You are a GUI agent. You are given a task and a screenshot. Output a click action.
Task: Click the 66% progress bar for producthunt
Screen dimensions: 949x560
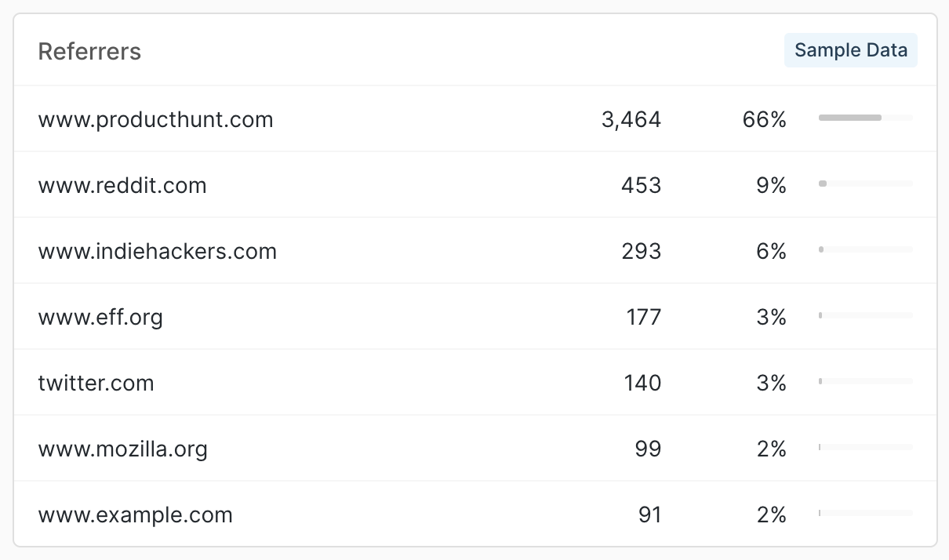click(865, 118)
